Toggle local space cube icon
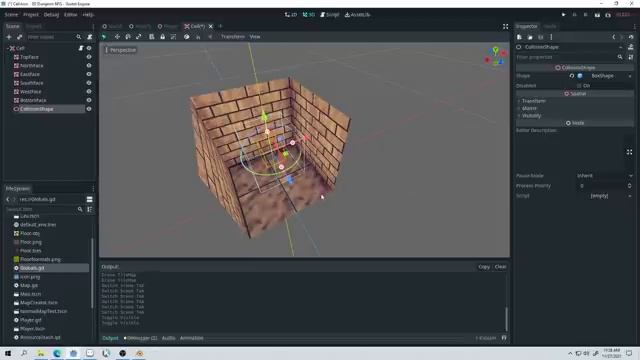 [187, 37]
